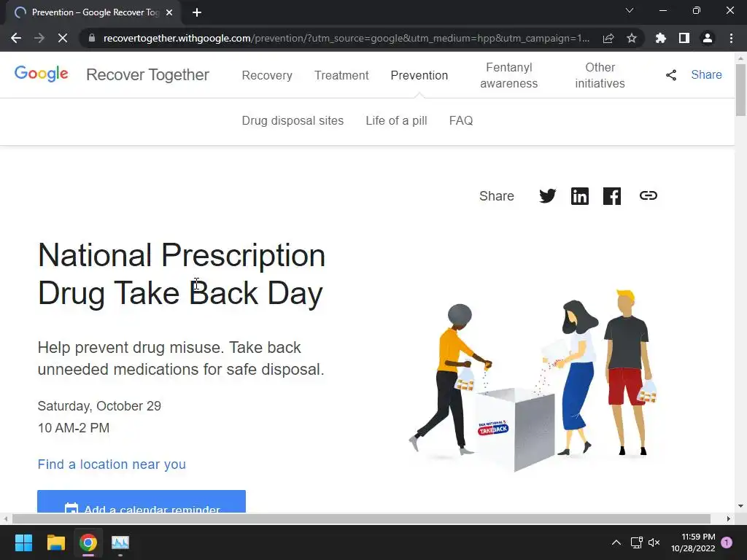Image resolution: width=747 pixels, height=560 pixels.
Task: Click Add a calendar reminder button
Action: [x=142, y=502]
